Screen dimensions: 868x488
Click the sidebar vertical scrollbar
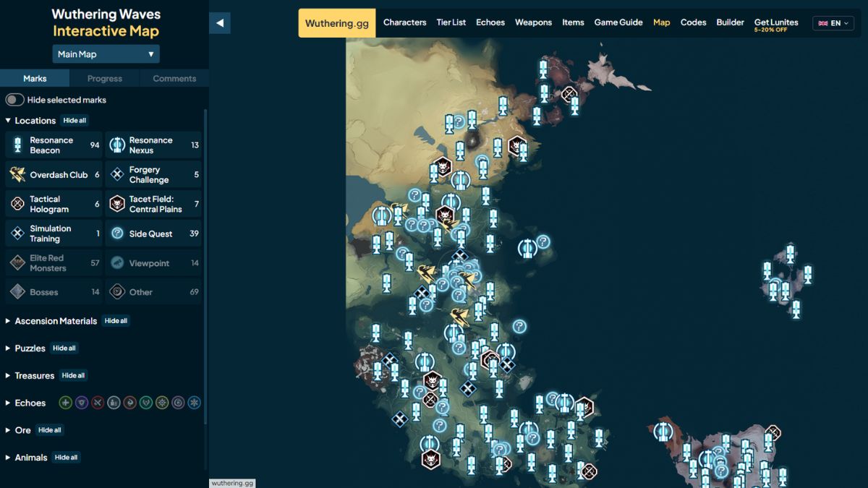(x=206, y=267)
